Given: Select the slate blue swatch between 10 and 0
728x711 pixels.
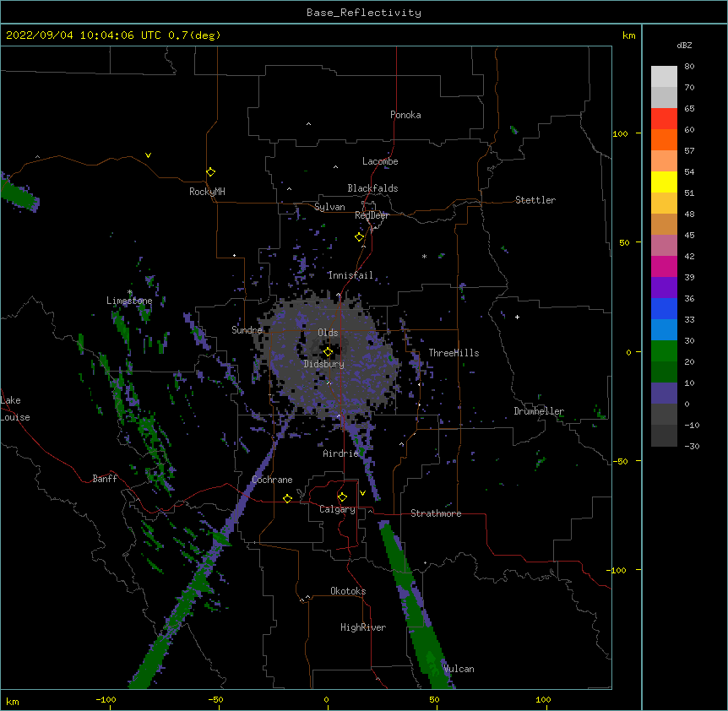Looking at the screenshot, I should pyautogui.click(x=664, y=393).
